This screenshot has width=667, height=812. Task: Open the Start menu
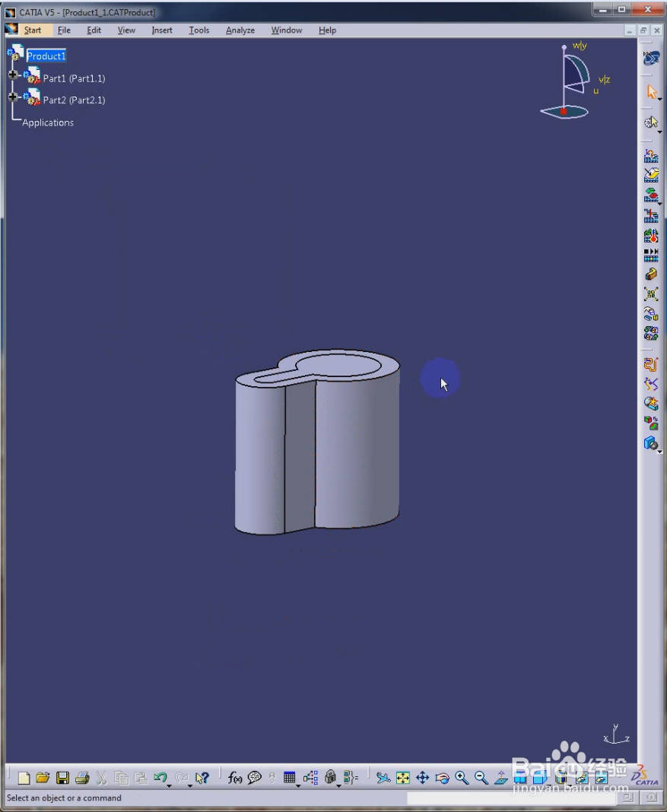coord(32,30)
